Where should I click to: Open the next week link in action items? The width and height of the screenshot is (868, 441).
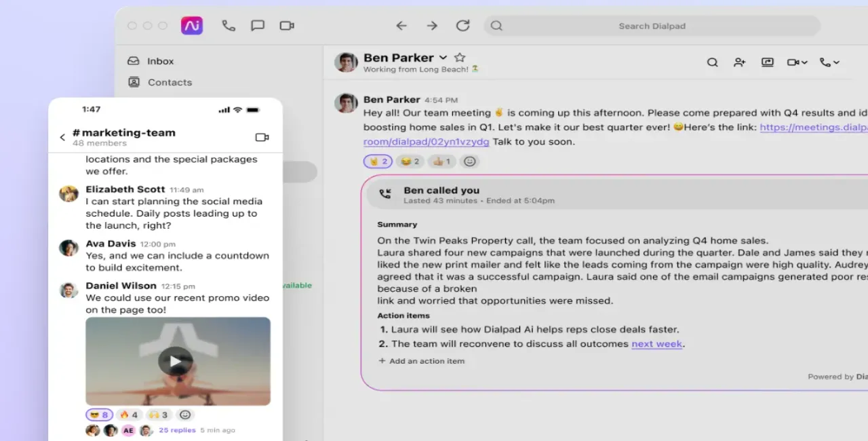(656, 344)
